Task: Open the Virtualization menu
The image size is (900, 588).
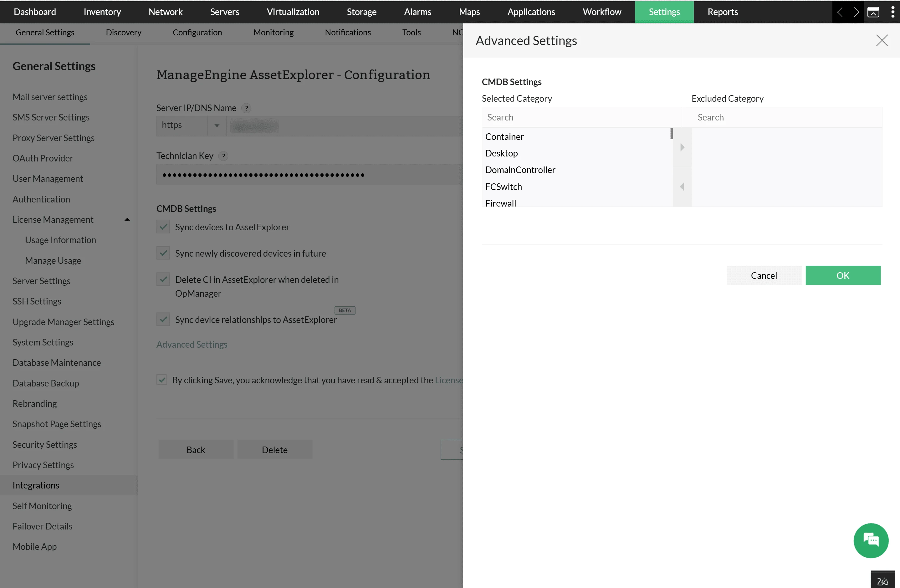Action: point(293,12)
